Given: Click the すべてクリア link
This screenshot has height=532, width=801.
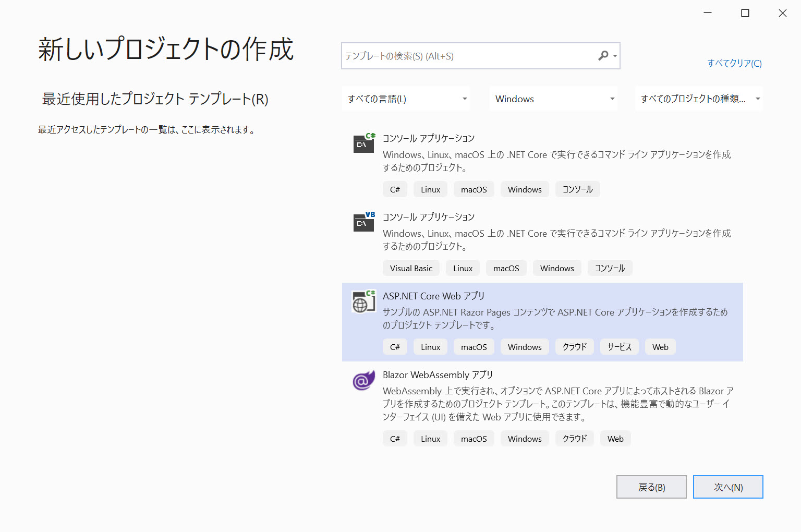Looking at the screenshot, I should tap(734, 63).
